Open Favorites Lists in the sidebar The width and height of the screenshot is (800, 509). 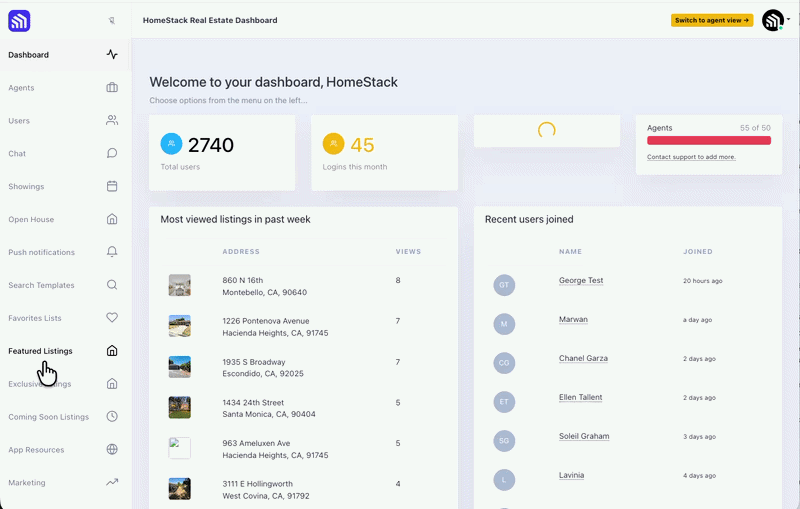[x=65, y=318]
